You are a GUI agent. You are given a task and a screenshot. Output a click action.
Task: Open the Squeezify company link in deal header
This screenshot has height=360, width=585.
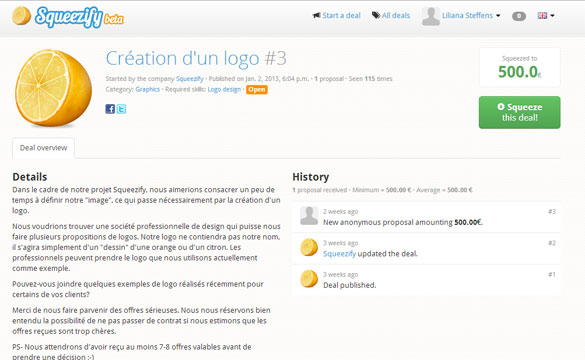tap(190, 79)
